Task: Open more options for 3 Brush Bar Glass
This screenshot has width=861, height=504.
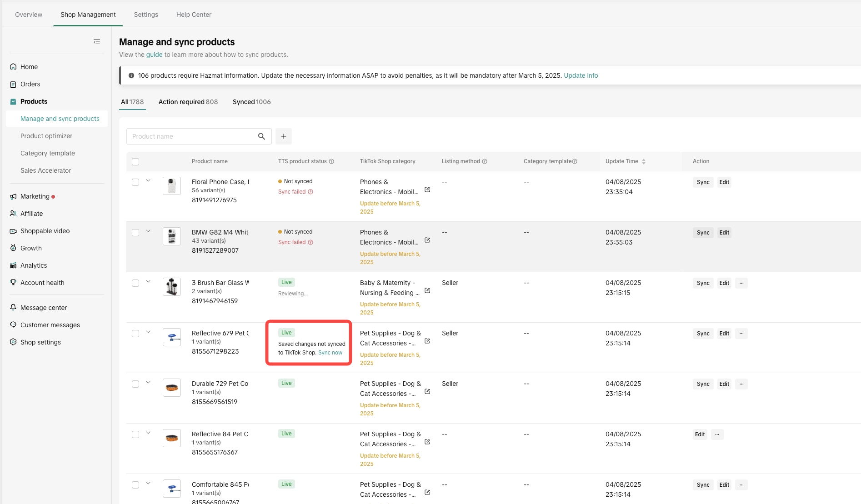Action: pos(741,283)
